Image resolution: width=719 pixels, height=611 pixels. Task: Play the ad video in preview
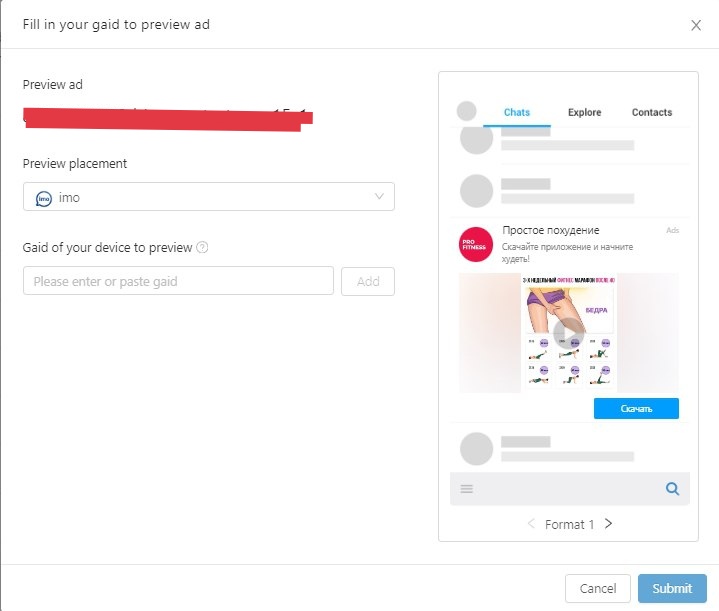point(569,333)
